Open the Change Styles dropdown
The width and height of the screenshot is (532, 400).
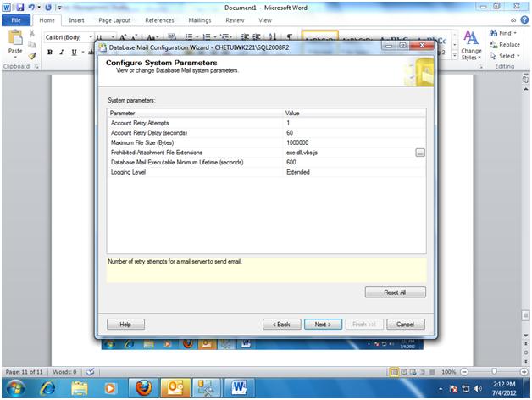471,45
